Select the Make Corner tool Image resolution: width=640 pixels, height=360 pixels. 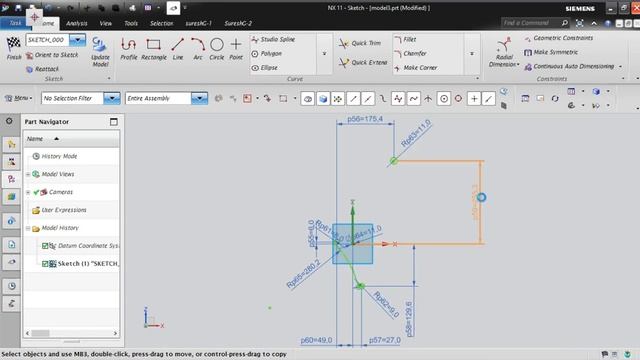click(416, 68)
